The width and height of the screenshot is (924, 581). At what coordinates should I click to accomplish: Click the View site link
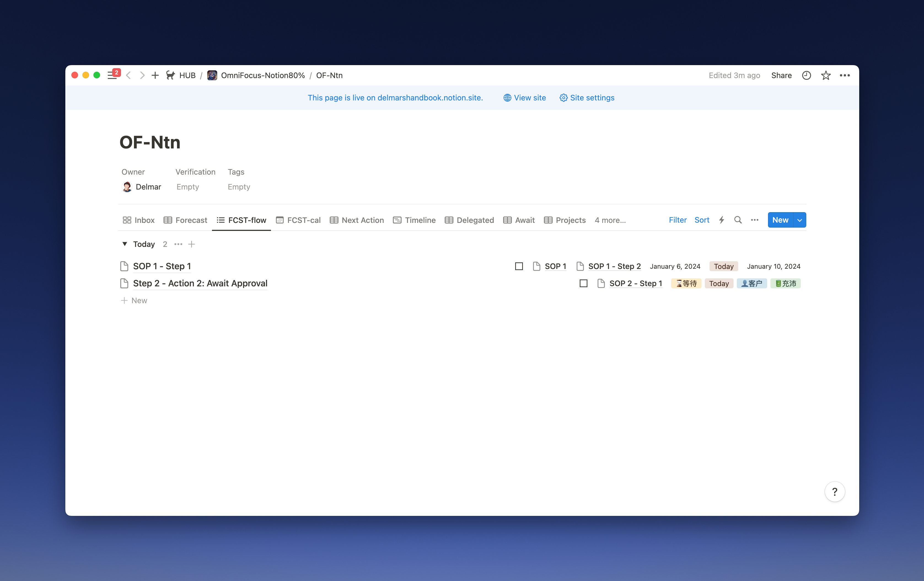[x=525, y=98]
